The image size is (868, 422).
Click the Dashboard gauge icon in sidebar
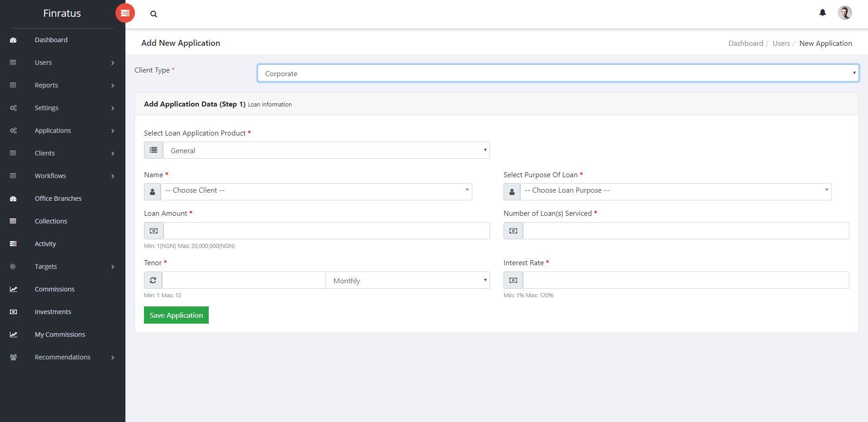13,40
